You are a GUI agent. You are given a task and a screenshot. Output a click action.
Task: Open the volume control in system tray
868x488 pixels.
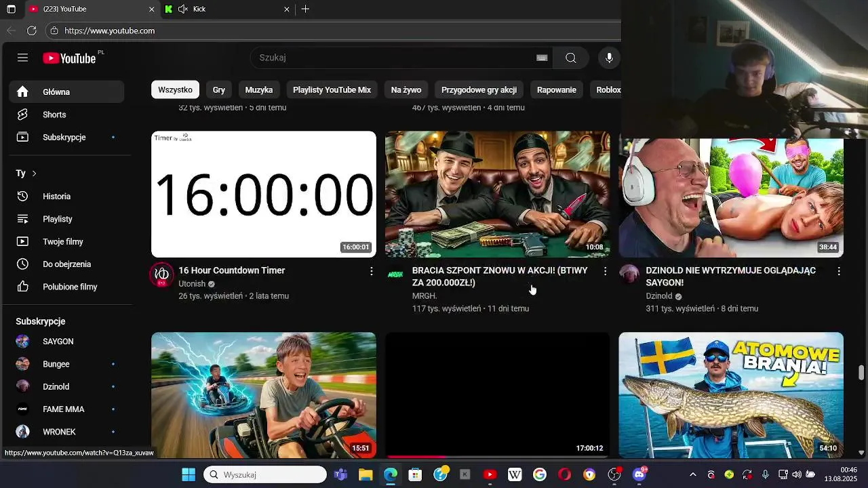[797, 474]
